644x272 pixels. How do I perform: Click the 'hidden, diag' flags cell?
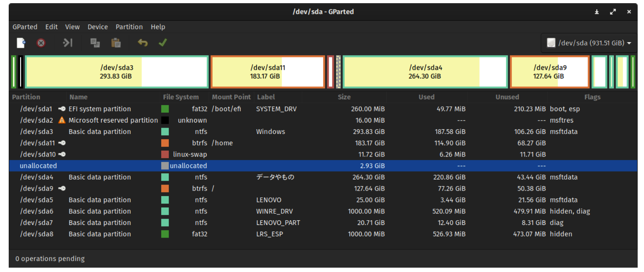pyautogui.click(x=570, y=212)
